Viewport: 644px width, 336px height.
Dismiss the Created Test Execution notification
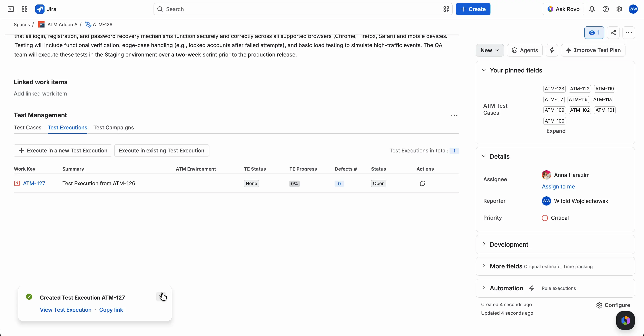[161, 297]
